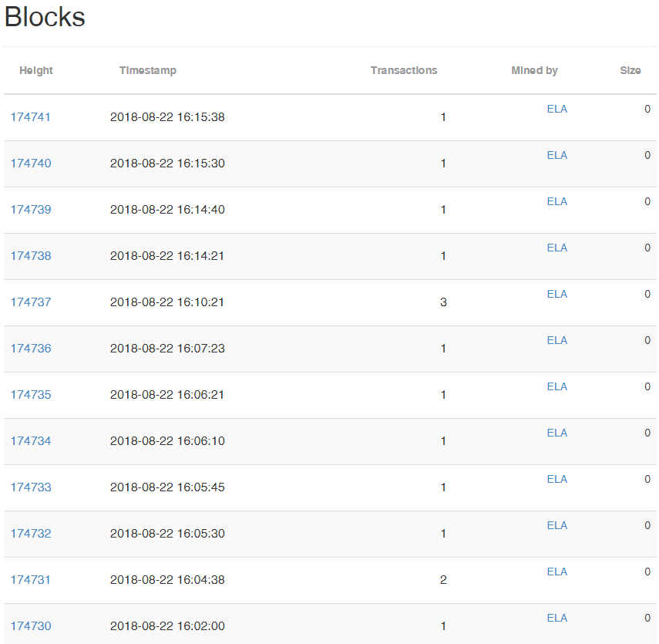Click transaction count 2 in row 174731
659x644 pixels.
click(443, 580)
